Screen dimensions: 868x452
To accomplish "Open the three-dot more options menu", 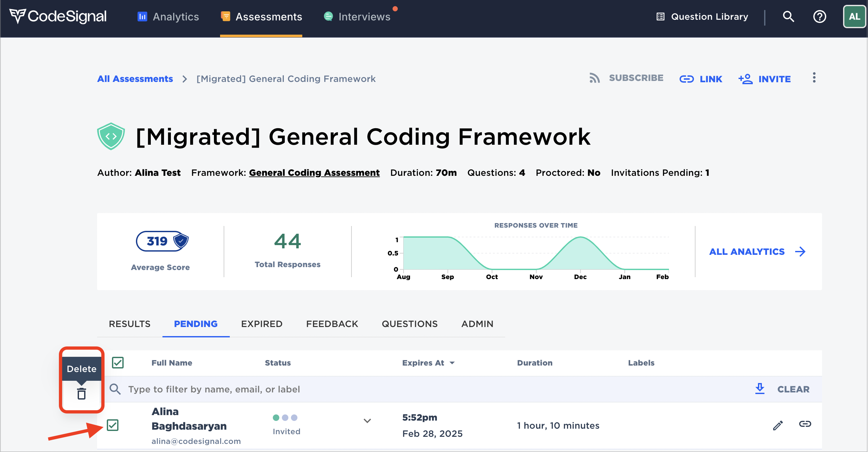I will 814,78.
